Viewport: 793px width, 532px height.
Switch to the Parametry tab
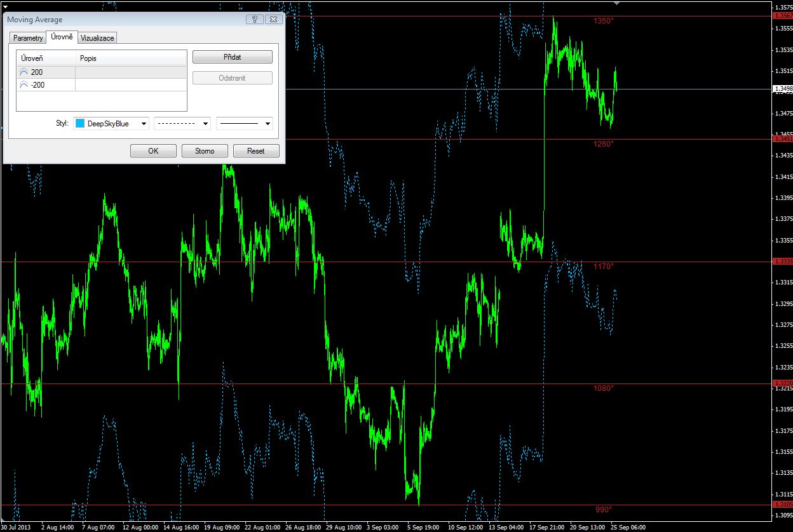pos(28,38)
